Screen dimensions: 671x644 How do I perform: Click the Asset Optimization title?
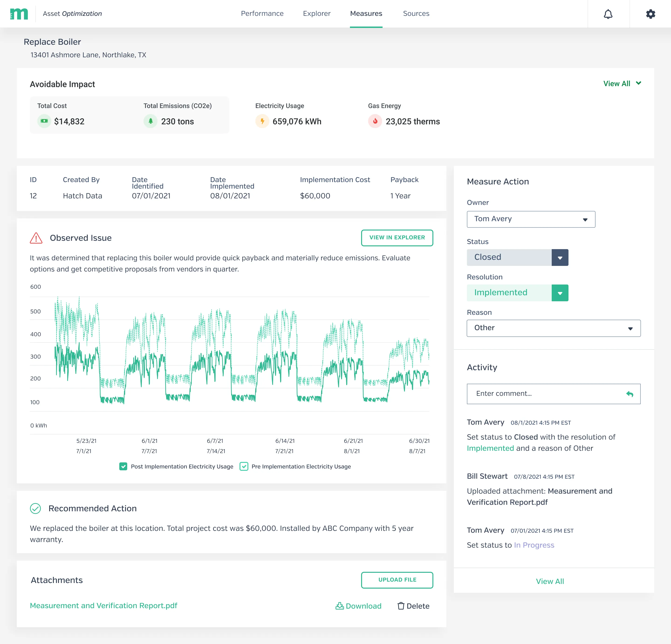pos(72,13)
